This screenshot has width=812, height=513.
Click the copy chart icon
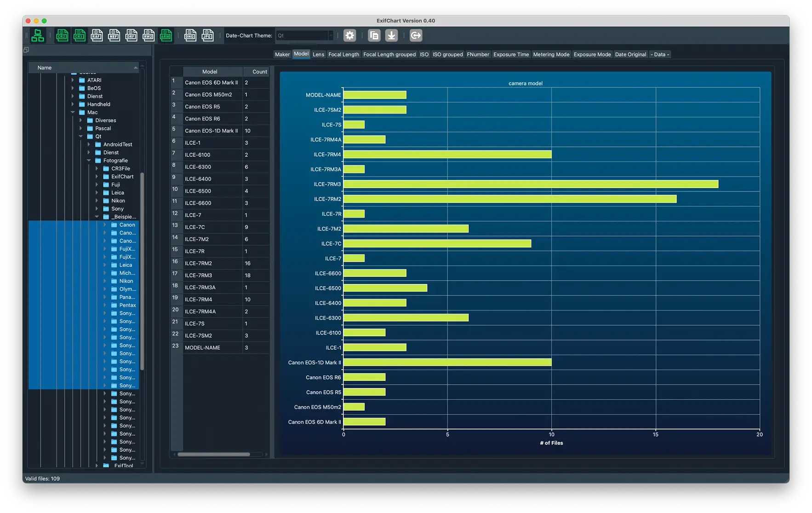click(374, 35)
